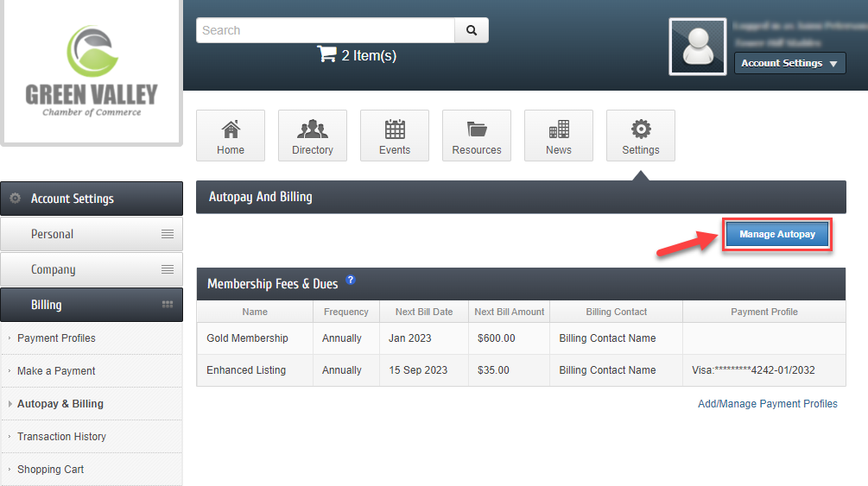Open the Account Settings dropdown

tap(789, 63)
